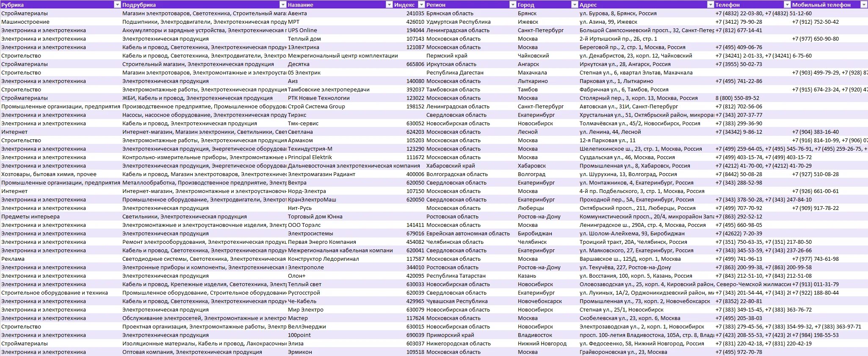
Task: Open the Мобильный телефон column filter dropdown
Action: (x=864, y=5)
